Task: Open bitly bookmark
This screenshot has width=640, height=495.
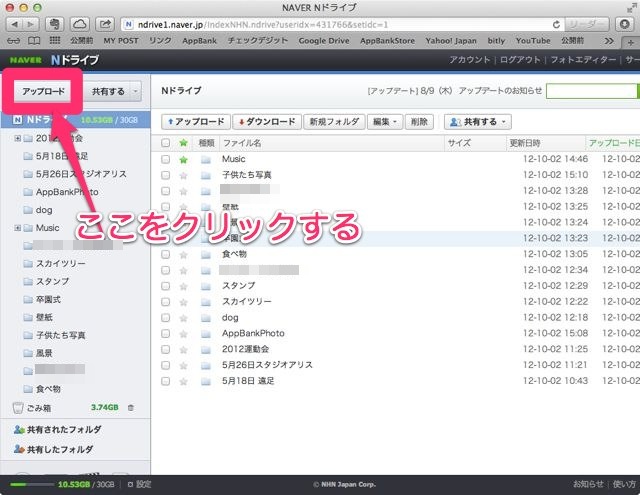Action: (496, 41)
